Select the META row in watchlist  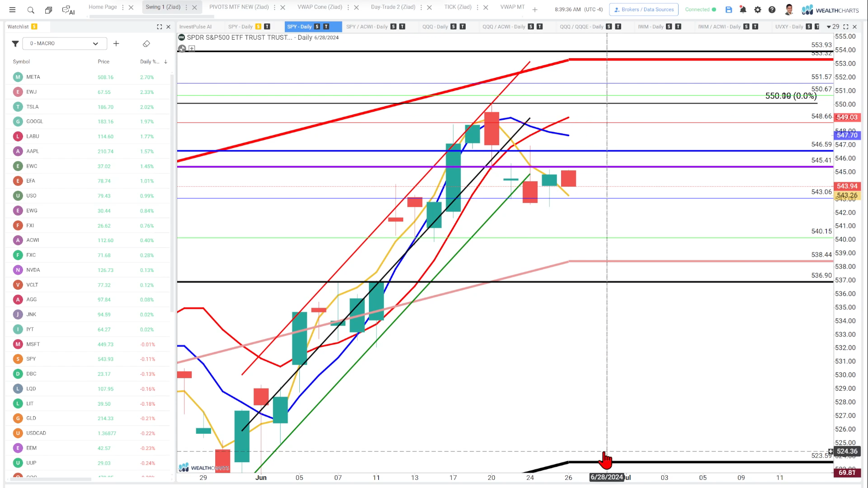point(88,77)
